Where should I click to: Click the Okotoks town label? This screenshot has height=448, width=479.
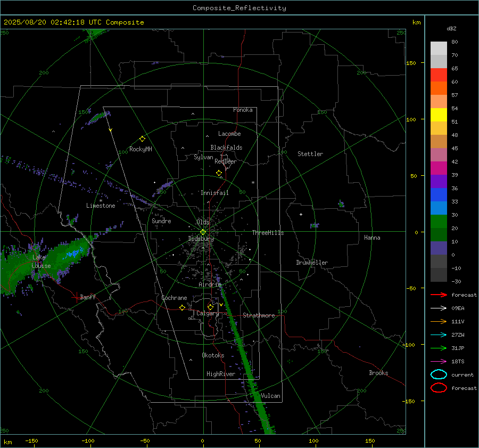coord(213,355)
